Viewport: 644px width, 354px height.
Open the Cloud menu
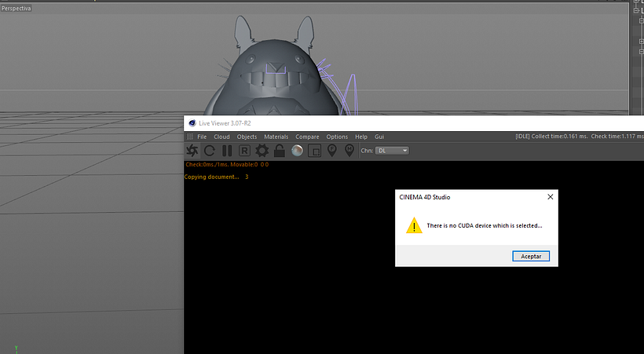click(x=221, y=137)
